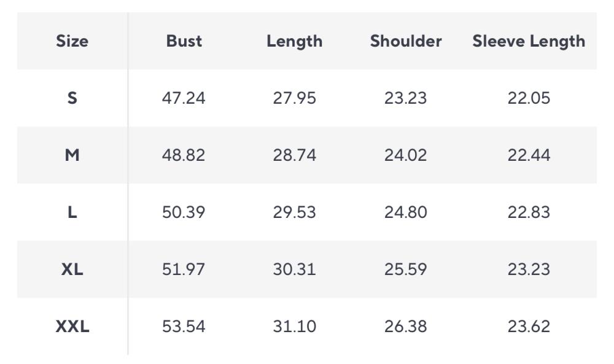Click the shoulder value 23.23 for S
This screenshot has height=364, width=614.
point(406,98)
